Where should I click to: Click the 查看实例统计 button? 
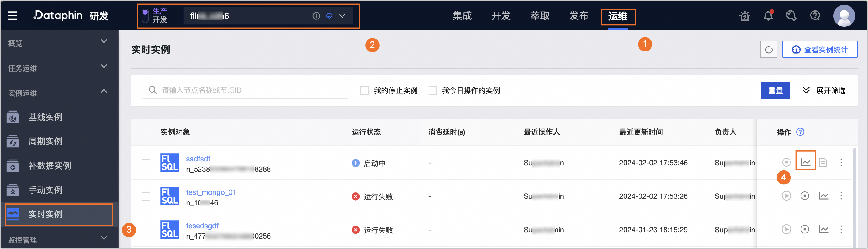(x=819, y=50)
